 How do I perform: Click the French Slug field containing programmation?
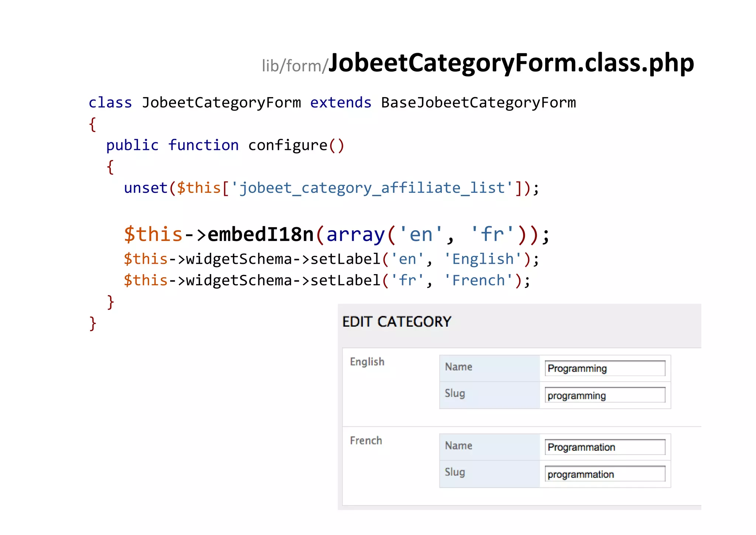pyautogui.click(x=605, y=474)
